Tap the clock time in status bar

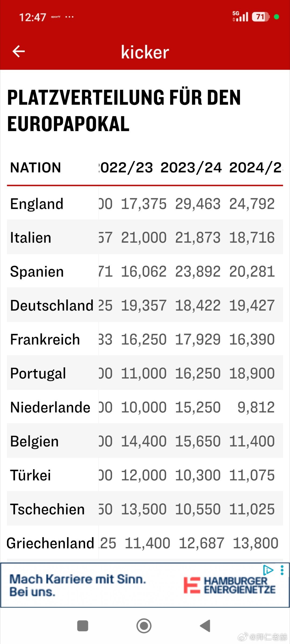pos(32,17)
